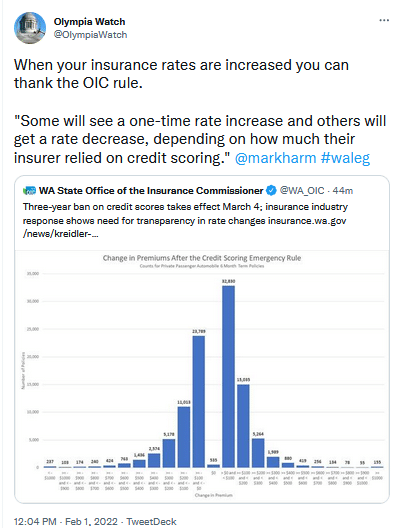
Task: Open the @markharm mention
Action: click(x=275, y=158)
